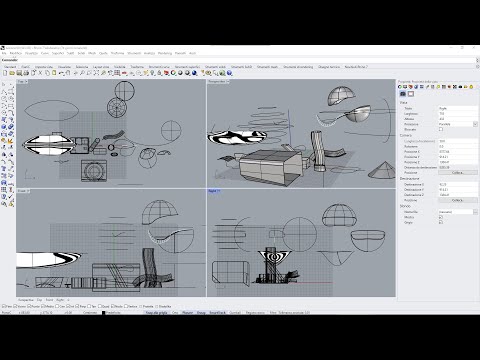
Task: Toggle the Mostra checkbox under Sfondo
Action: 441,217
